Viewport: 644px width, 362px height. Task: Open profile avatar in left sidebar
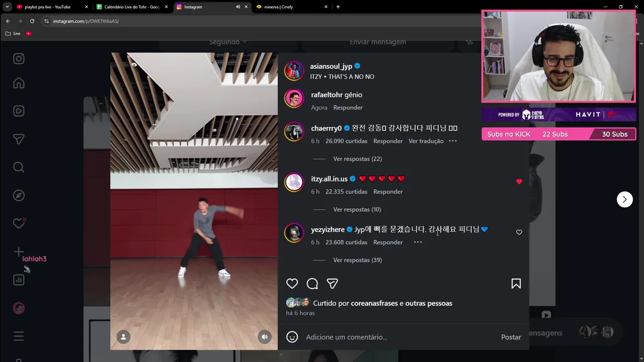click(19, 308)
